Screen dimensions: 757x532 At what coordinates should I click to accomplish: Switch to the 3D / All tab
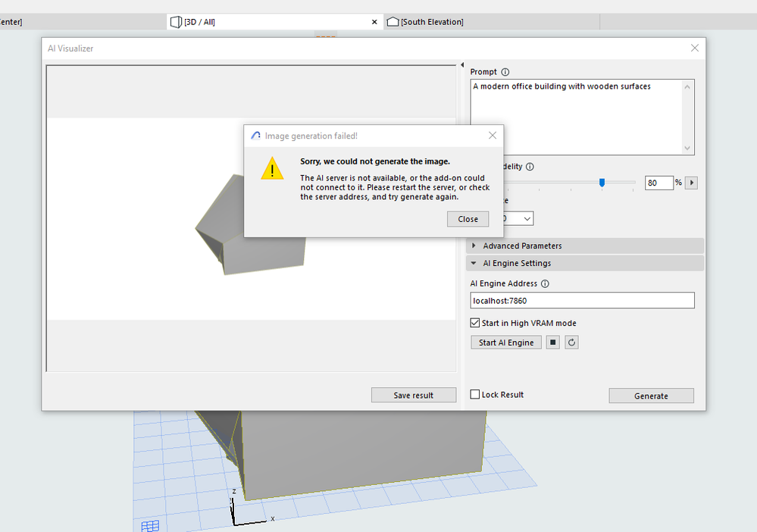[x=275, y=22]
